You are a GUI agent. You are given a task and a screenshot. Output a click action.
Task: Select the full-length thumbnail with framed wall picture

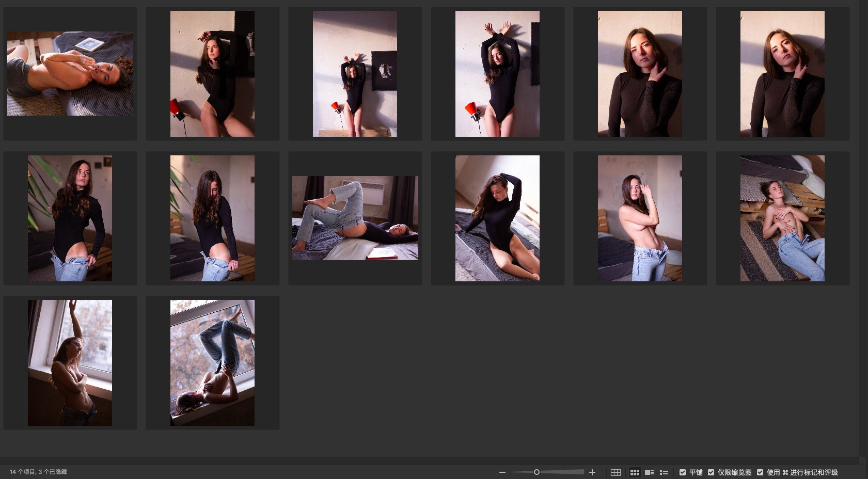pos(355,74)
